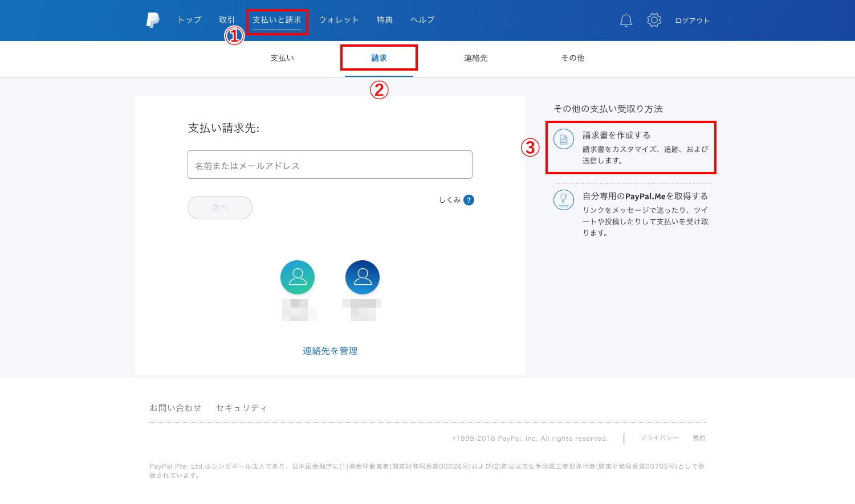
Task: Select the teal contact avatar
Action: [298, 277]
